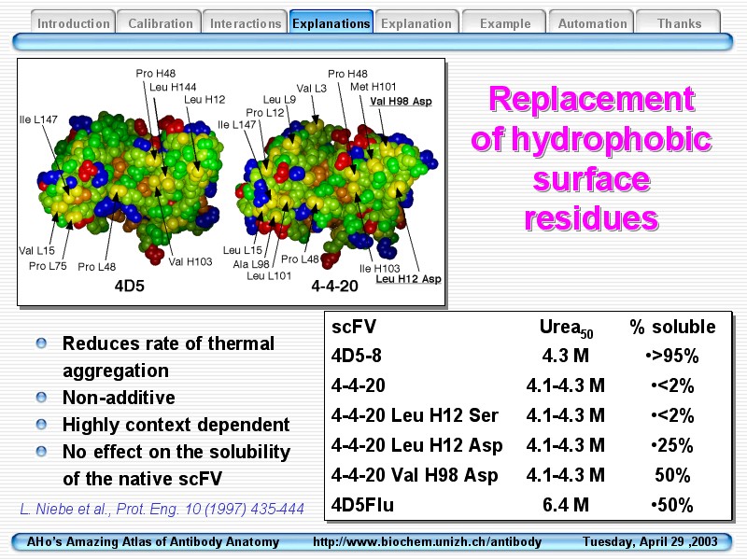Viewport: 747px width, 560px height.
Task: Click the highlighted Explanations tab
Action: pyautogui.click(x=331, y=23)
